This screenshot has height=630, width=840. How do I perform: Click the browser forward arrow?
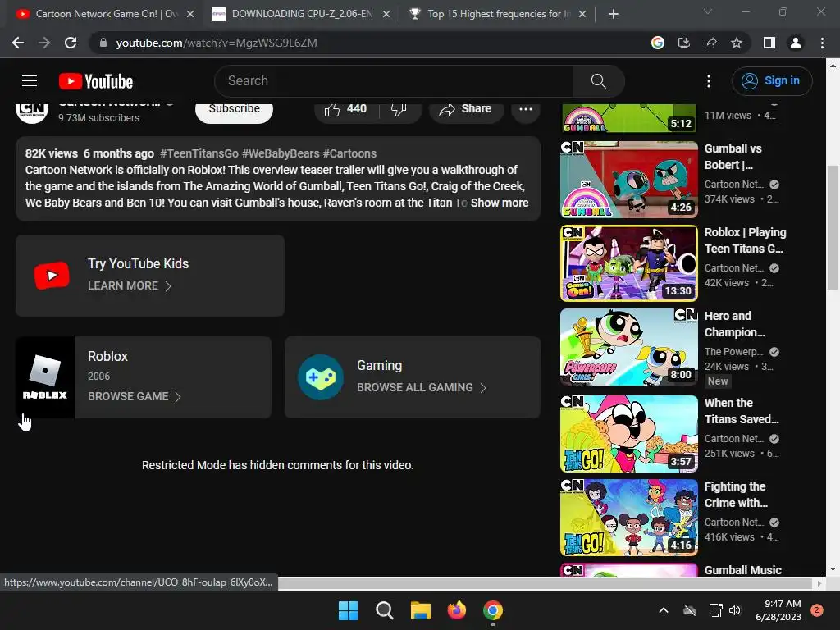point(44,43)
